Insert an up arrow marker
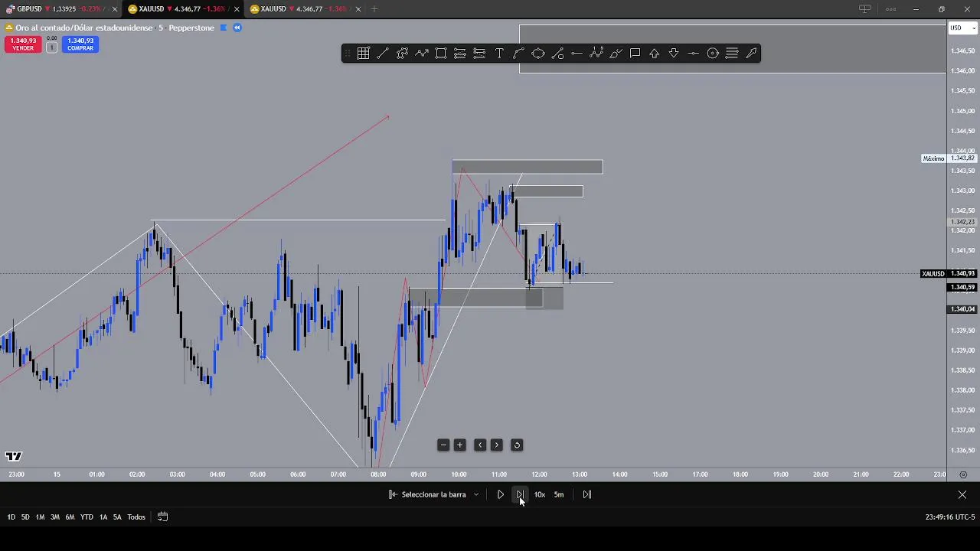The height and width of the screenshot is (551, 980). click(x=655, y=53)
